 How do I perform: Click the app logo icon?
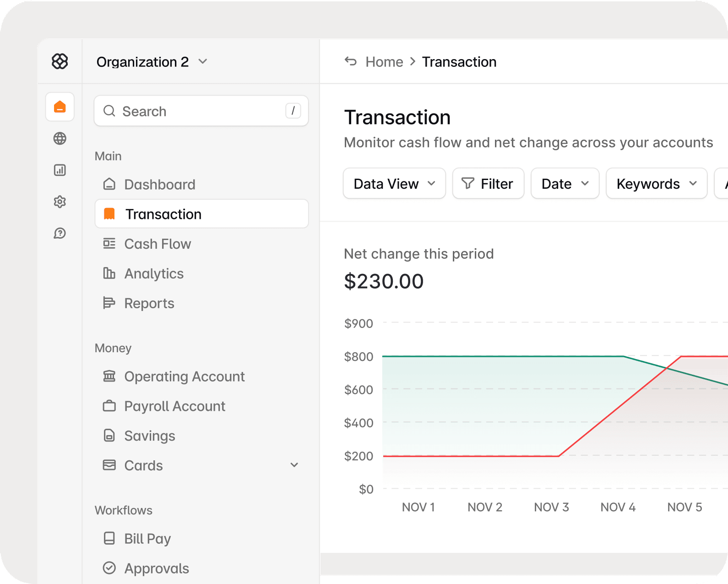click(60, 61)
